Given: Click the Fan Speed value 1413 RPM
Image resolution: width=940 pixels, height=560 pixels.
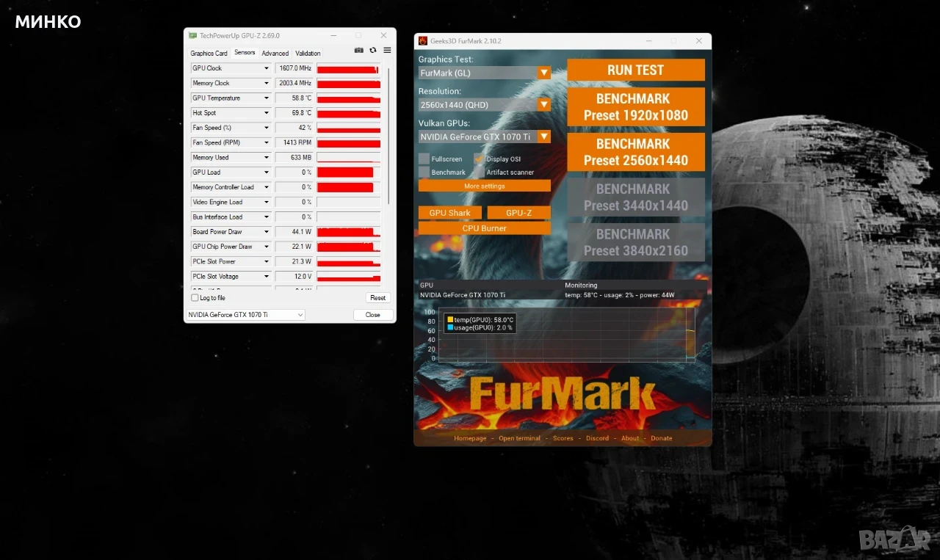Looking at the screenshot, I should [294, 142].
